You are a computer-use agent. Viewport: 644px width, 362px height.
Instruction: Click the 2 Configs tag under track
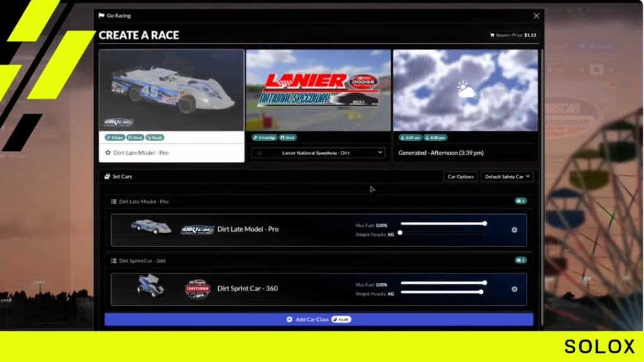point(265,138)
